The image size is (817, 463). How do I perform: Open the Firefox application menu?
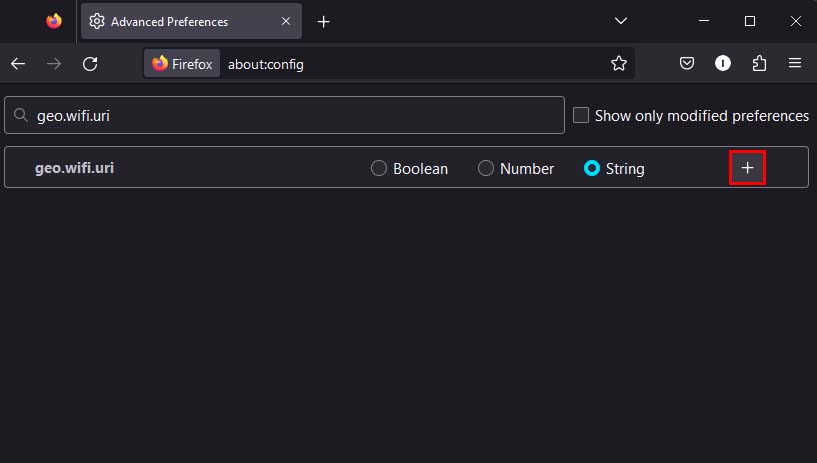click(795, 64)
